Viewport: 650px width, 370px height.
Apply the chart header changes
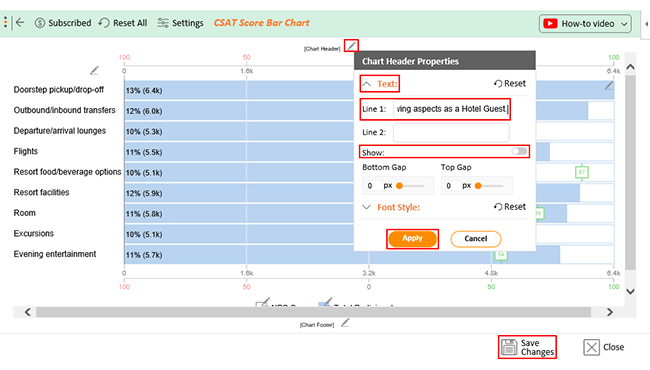point(412,239)
